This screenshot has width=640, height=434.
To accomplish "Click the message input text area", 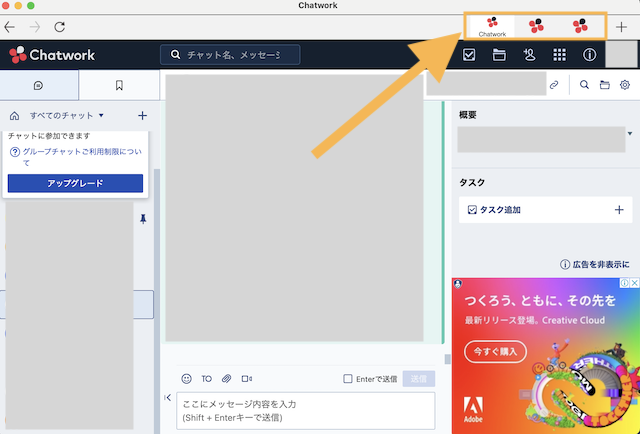I will 306,411.
